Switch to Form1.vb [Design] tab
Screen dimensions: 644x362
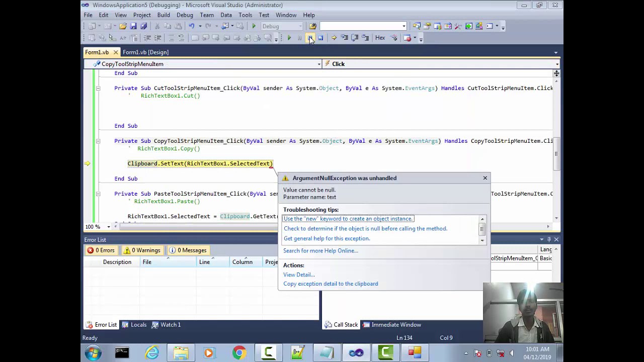(x=145, y=52)
